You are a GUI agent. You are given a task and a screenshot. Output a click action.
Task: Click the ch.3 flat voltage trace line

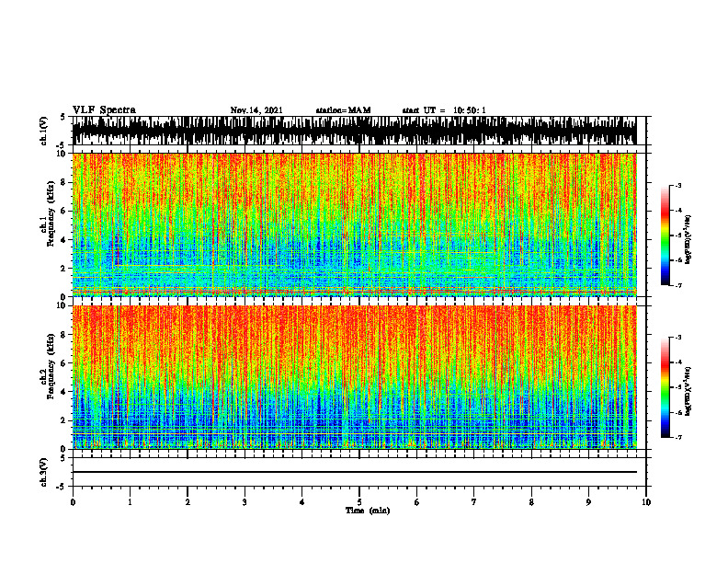[354, 472]
